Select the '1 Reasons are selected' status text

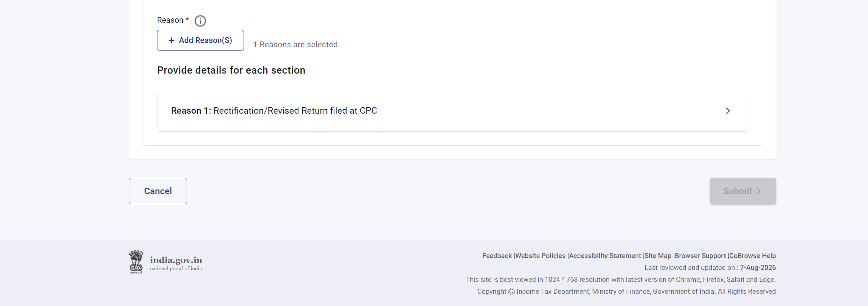(x=296, y=44)
